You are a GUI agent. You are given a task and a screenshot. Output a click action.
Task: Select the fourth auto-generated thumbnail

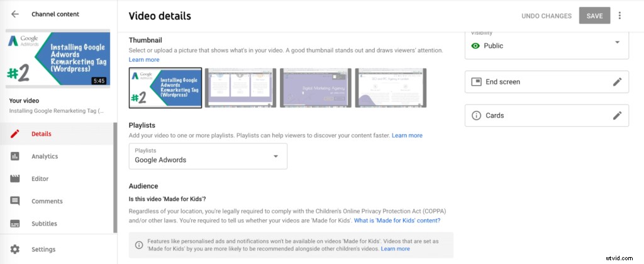click(391, 88)
